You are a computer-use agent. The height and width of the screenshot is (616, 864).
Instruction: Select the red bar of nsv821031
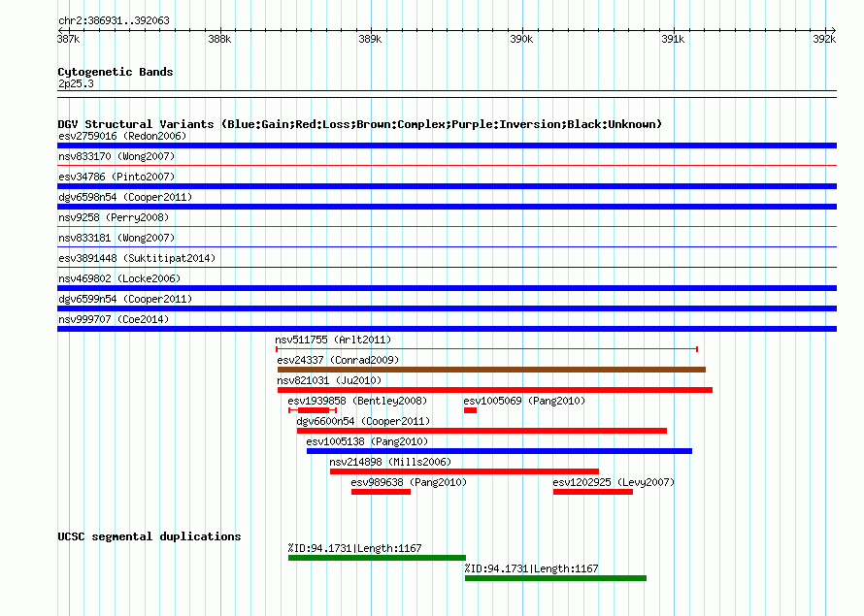[x=495, y=390]
